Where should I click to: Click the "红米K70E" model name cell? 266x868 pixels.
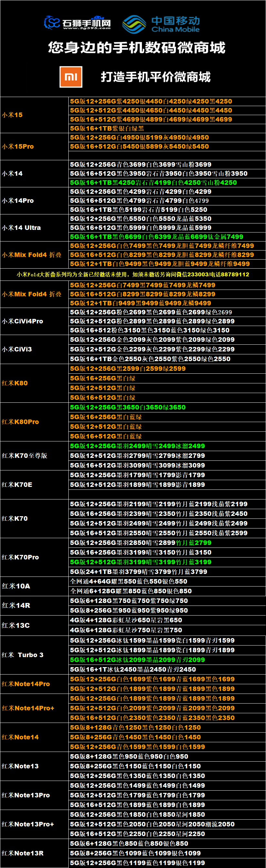[x=34, y=485]
